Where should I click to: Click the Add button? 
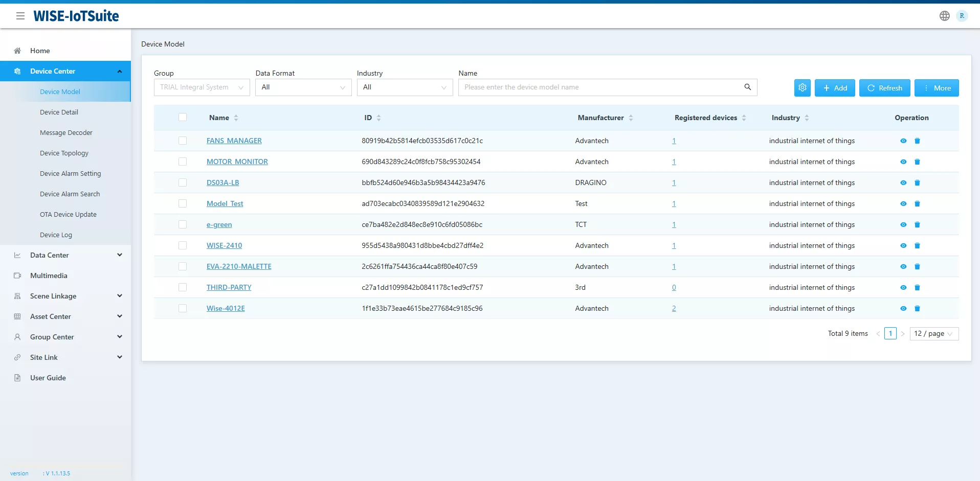pyautogui.click(x=835, y=88)
